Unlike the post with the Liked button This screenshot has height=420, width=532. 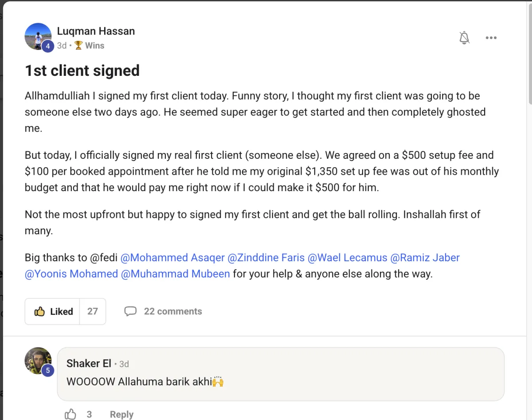pyautogui.click(x=53, y=311)
